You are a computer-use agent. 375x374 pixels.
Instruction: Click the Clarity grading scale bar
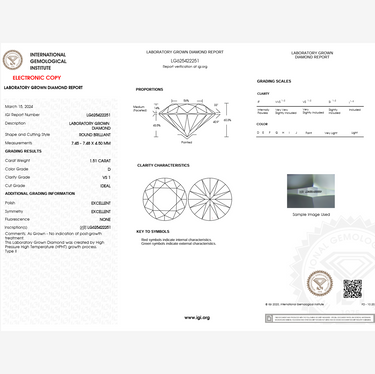pos(310,107)
